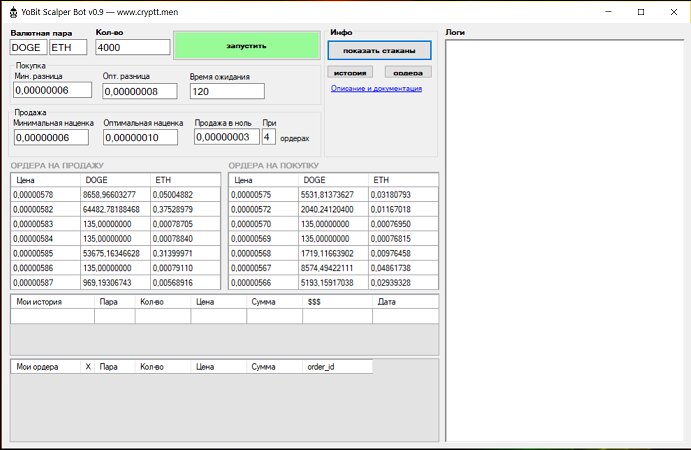Click the DOGE currency pair field

(x=27, y=47)
